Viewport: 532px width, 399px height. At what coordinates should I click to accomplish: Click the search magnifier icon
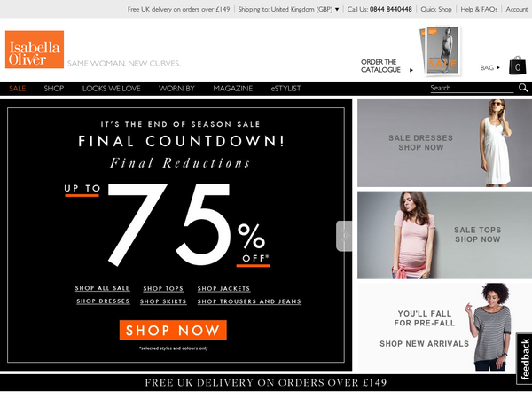[523, 88]
